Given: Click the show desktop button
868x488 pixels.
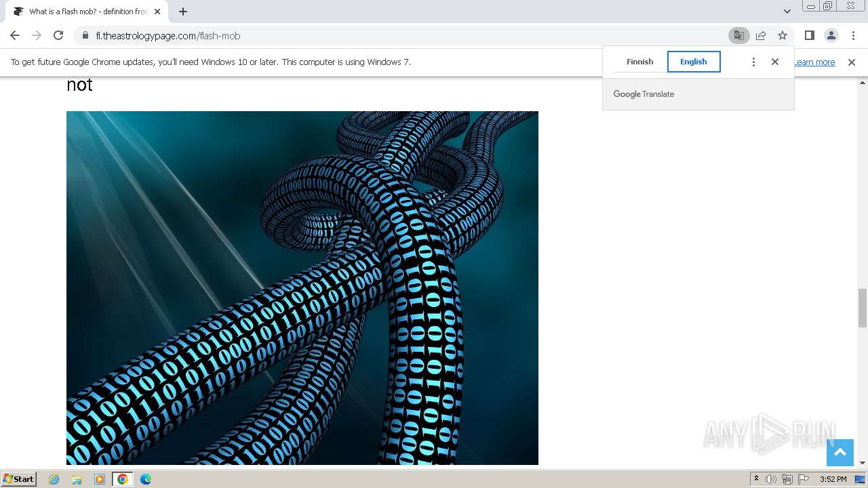Looking at the screenshot, I should (861, 479).
